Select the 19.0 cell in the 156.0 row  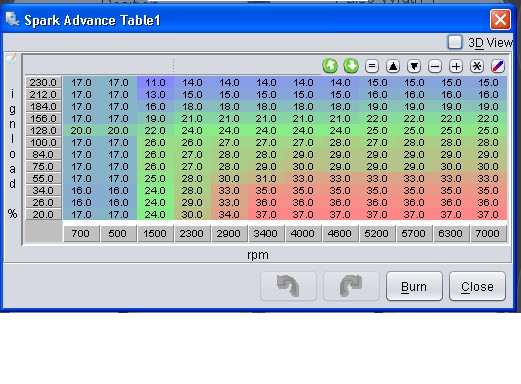(155, 118)
